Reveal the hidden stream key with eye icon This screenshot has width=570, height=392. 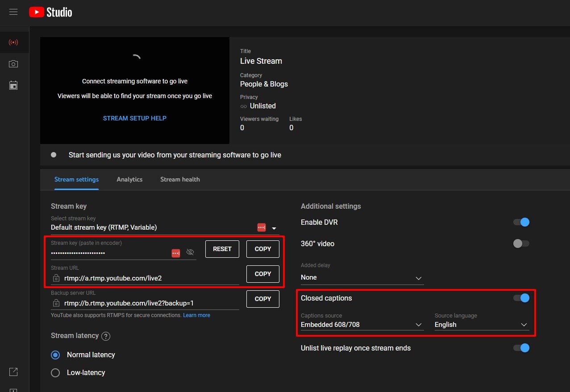[x=190, y=252]
